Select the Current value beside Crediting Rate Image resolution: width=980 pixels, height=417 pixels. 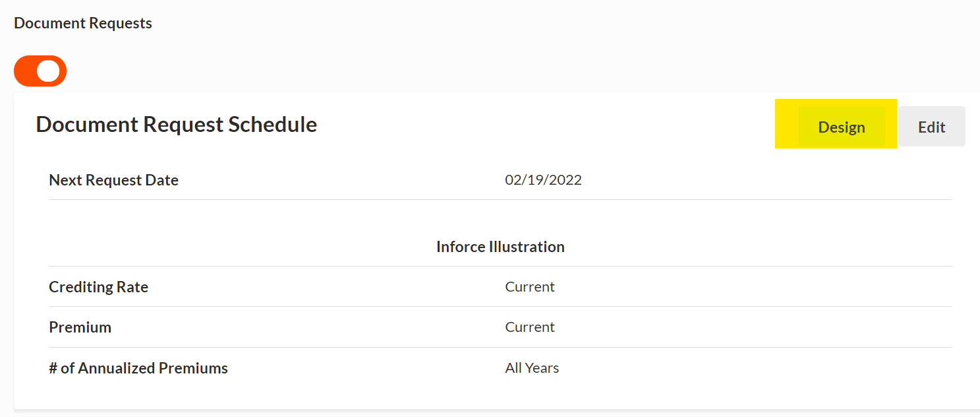530,287
